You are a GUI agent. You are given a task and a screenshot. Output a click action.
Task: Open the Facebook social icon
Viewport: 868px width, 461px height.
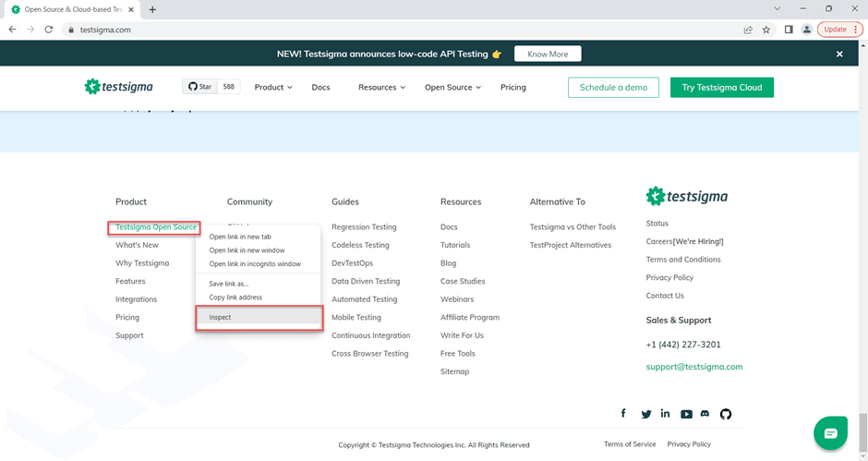[x=623, y=413]
